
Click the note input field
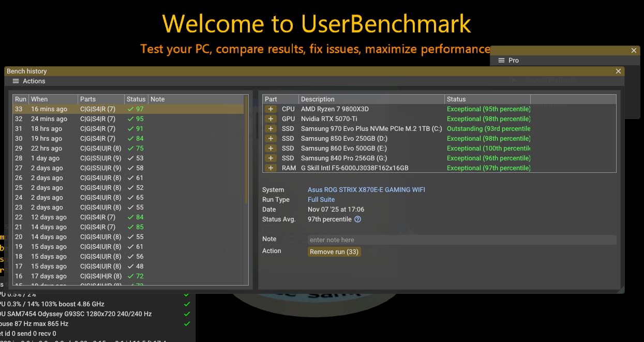tap(462, 240)
